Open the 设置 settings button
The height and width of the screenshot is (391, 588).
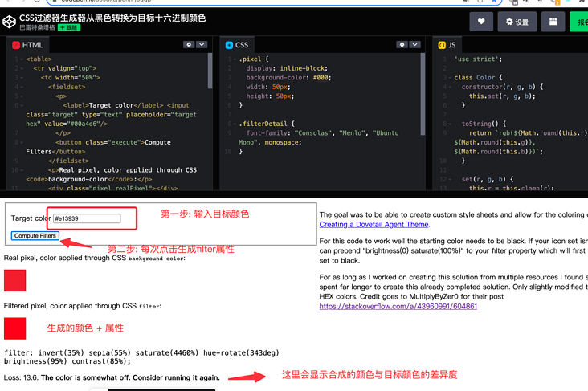pyautogui.click(x=517, y=22)
